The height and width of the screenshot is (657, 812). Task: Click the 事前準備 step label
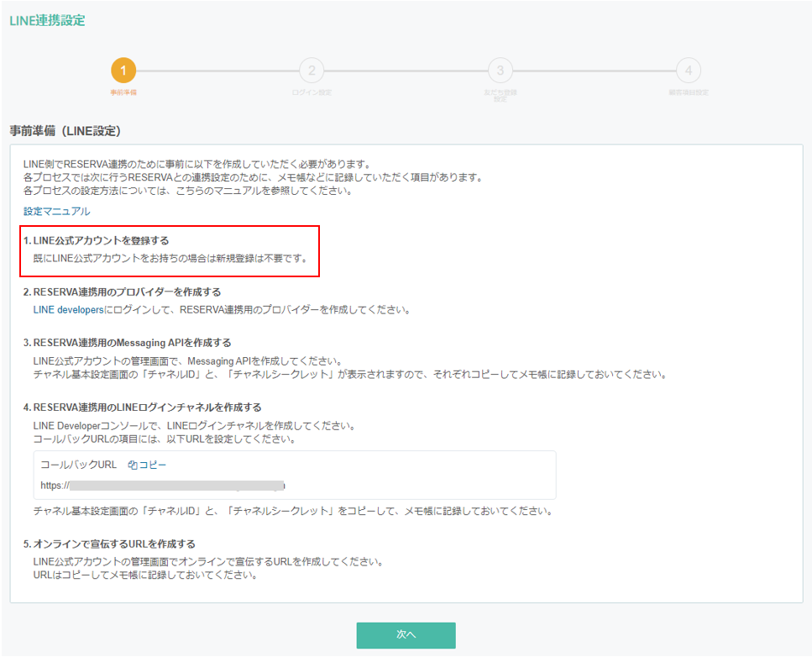point(123,92)
